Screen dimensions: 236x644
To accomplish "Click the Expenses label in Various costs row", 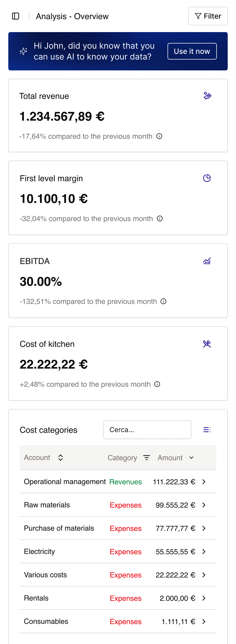I will 126,575.
